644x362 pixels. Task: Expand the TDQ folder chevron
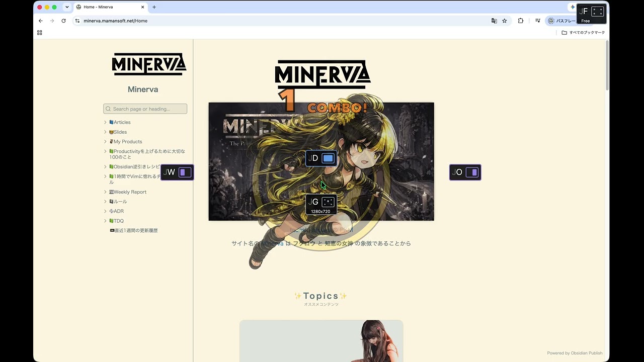(x=105, y=221)
